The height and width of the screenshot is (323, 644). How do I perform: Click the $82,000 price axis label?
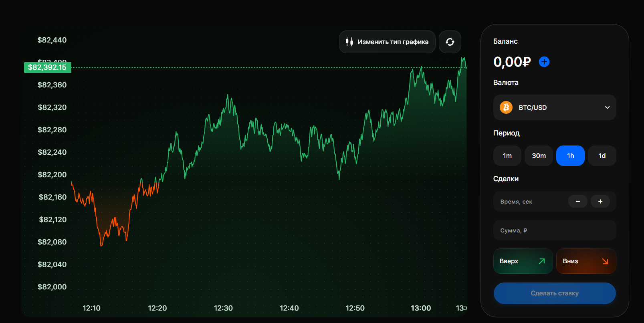tap(52, 287)
